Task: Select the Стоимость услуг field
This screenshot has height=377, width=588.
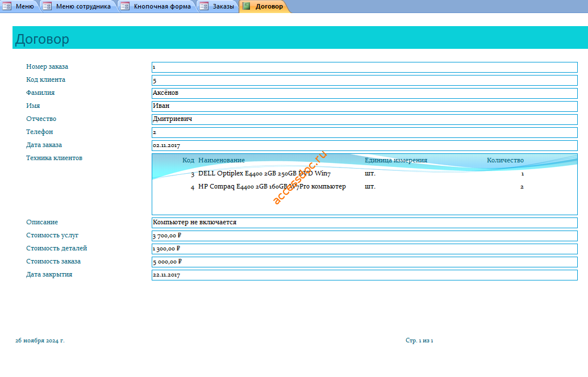Action: tap(365, 236)
